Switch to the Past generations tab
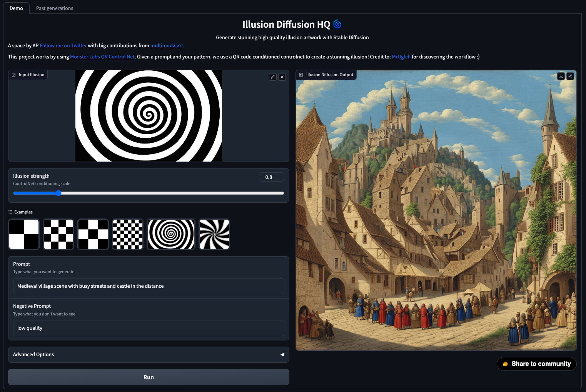The height and width of the screenshot is (392, 586). [55, 8]
